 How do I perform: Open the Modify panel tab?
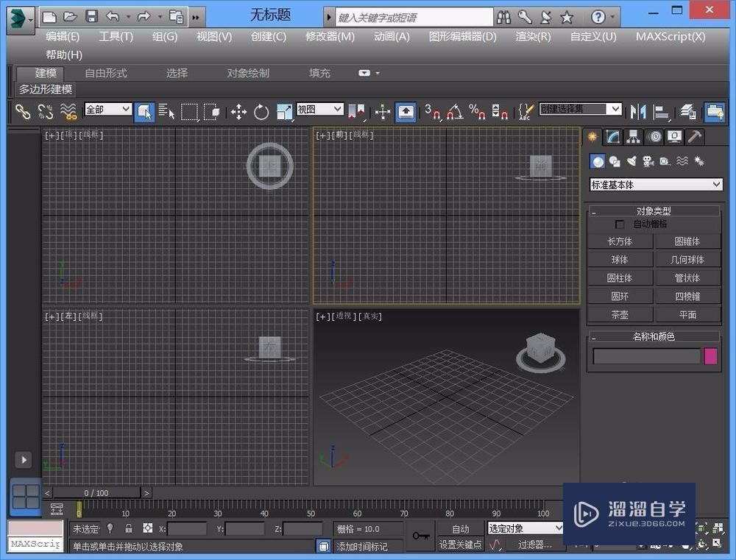(612, 137)
